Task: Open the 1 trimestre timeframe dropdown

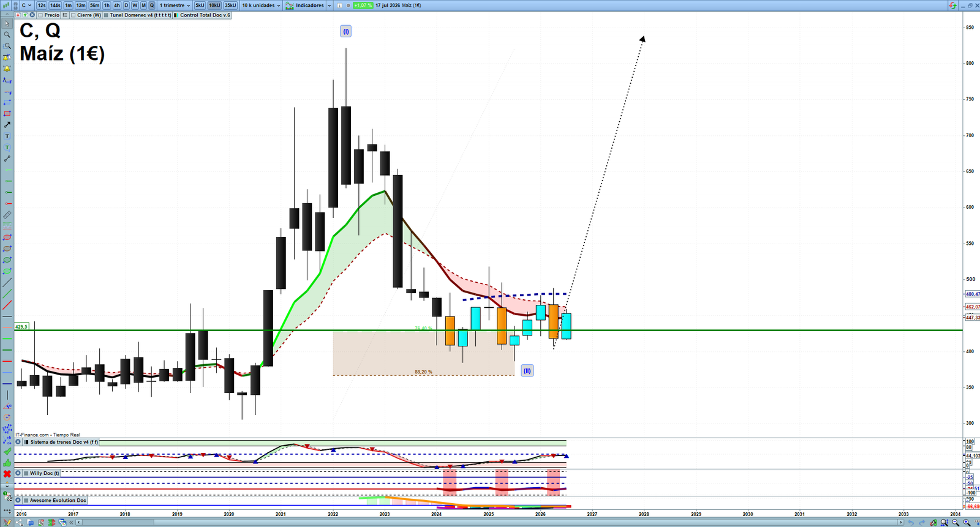Action: (x=175, y=6)
